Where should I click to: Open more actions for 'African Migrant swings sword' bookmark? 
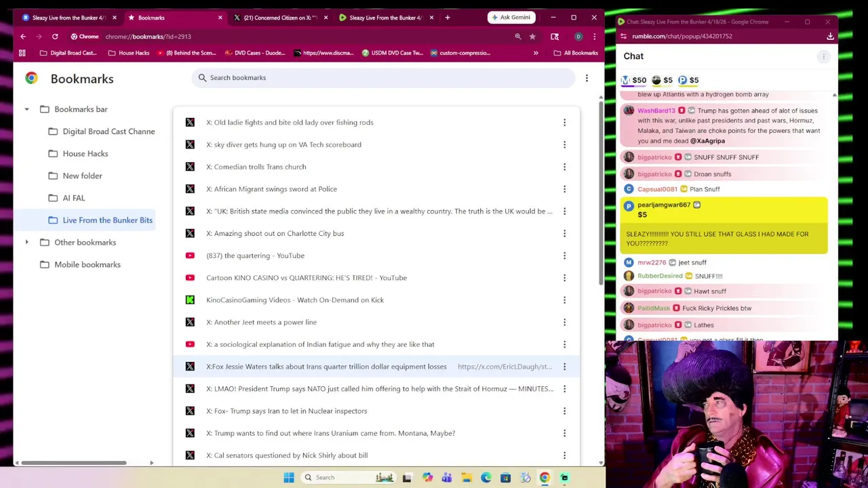coord(564,189)
